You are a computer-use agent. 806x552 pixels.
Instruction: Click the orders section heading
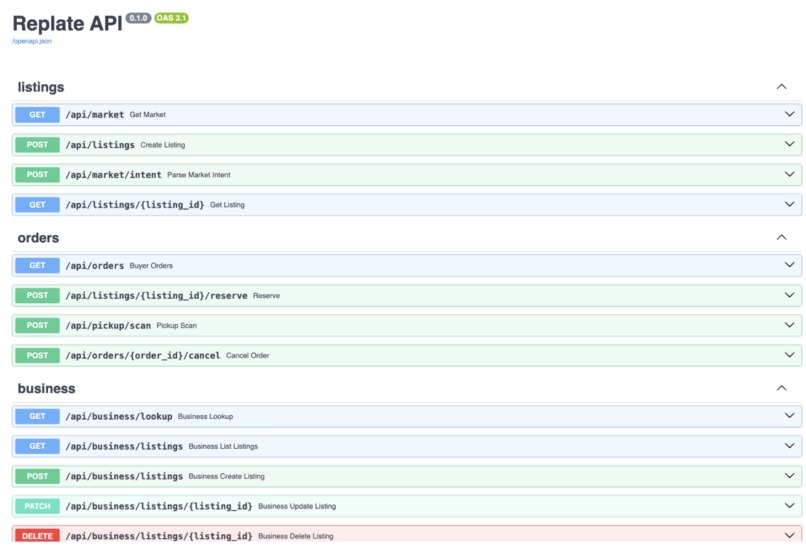pyautogui.click(x=38, y=237)
